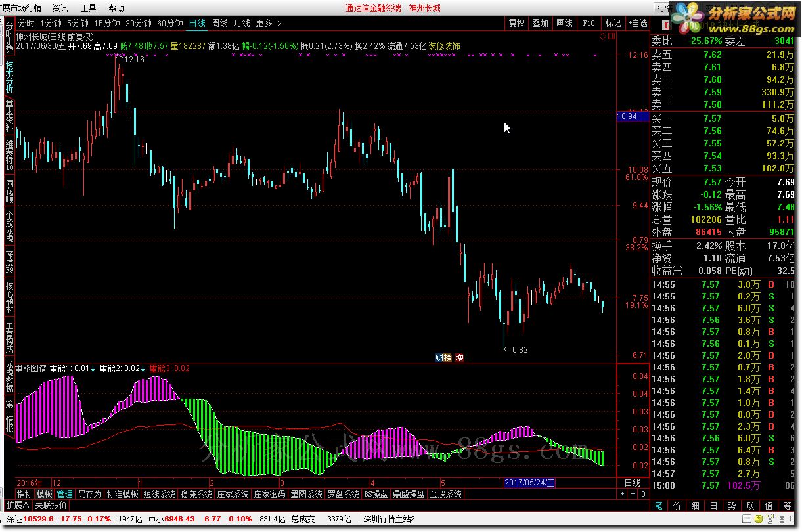Select the BS操盘 template
The image size is (802, 532).
pos(376,494)
